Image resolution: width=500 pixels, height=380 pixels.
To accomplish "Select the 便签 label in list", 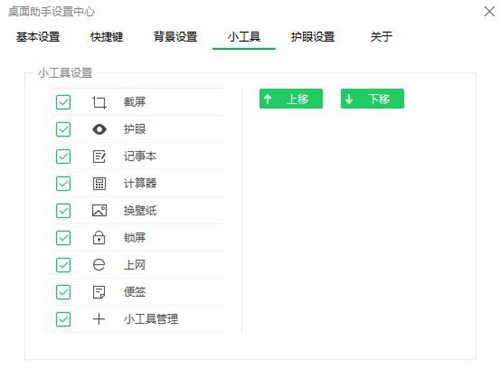I will coord(135,292).
